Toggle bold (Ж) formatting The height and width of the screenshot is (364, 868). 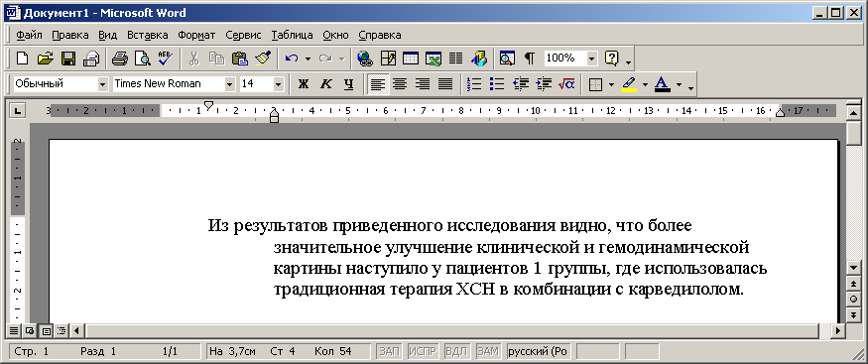tap(303, 84)
